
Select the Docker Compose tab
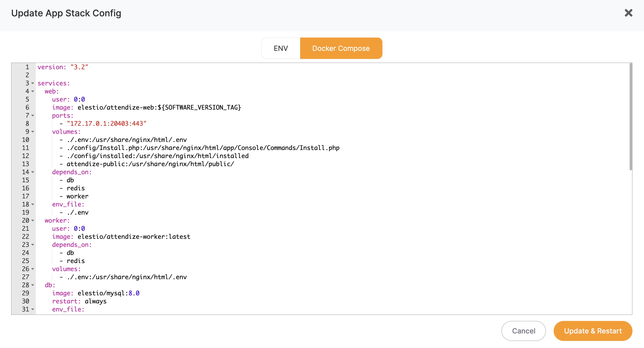(341, 48)
